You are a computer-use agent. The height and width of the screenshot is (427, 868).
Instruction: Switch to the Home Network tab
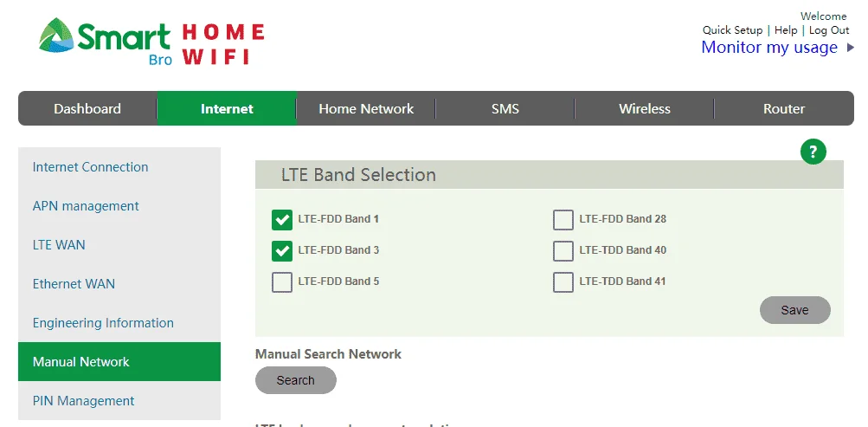pos(366,108)
